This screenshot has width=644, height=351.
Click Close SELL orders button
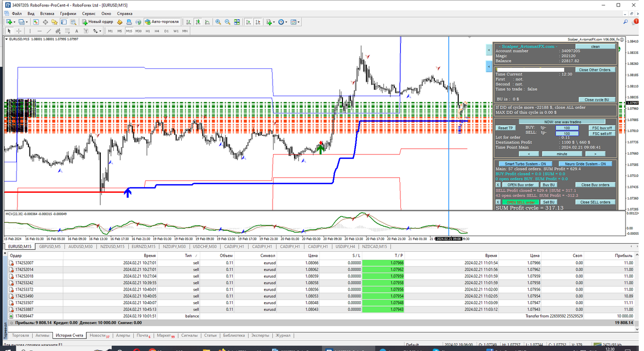click(595, 202)
